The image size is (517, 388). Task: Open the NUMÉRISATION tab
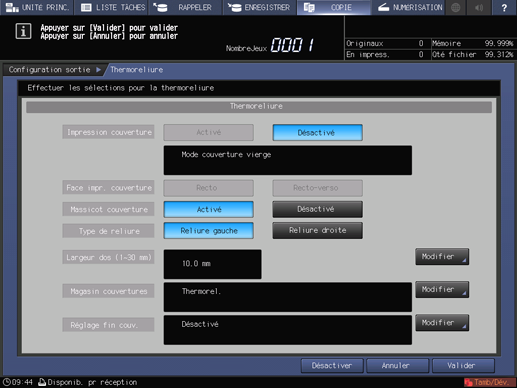tap(408, 7)
